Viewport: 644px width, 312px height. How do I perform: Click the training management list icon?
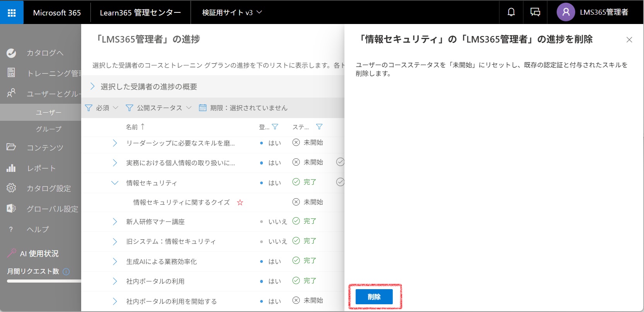(x=11, y=72)
